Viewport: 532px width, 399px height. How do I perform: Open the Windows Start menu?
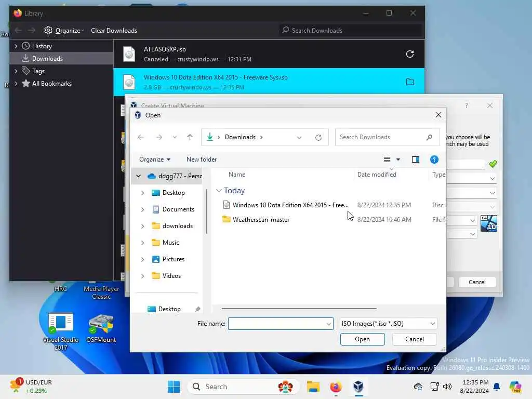click(x=174, y=387)
